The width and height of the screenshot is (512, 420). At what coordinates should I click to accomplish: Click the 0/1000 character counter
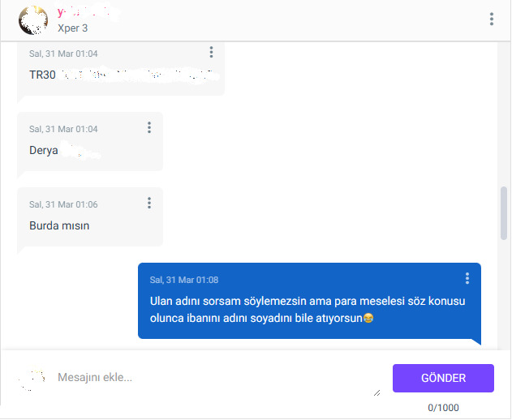pyautogui.click(x=443, y=407)
